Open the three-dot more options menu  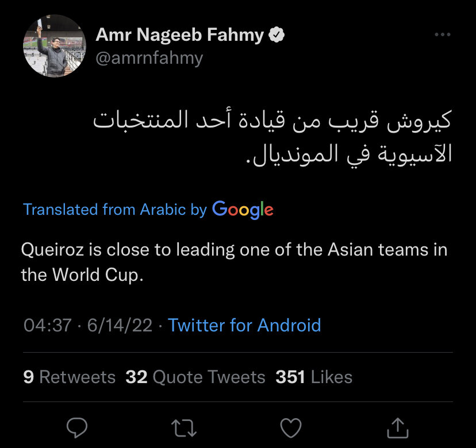(x=442, y=35)
